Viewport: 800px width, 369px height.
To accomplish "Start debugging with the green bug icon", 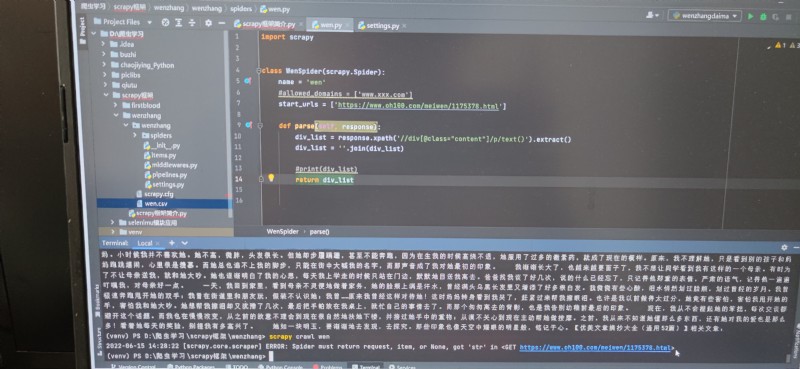I will pyautogui.click(x=763, y=16).
